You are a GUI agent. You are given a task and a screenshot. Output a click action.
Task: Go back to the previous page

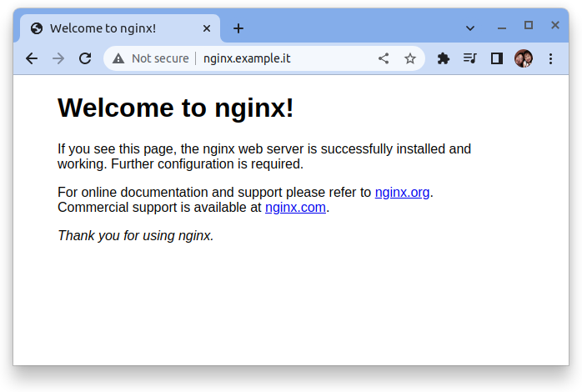coord(32,58)
